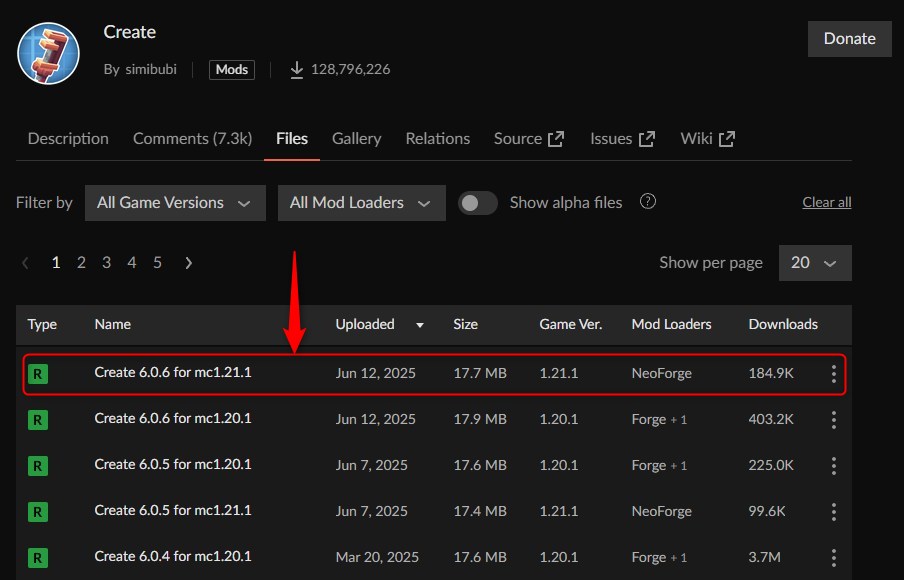Click the 3.7M downloads cell
The image size is (904, 580).
[x=764, y=558]
